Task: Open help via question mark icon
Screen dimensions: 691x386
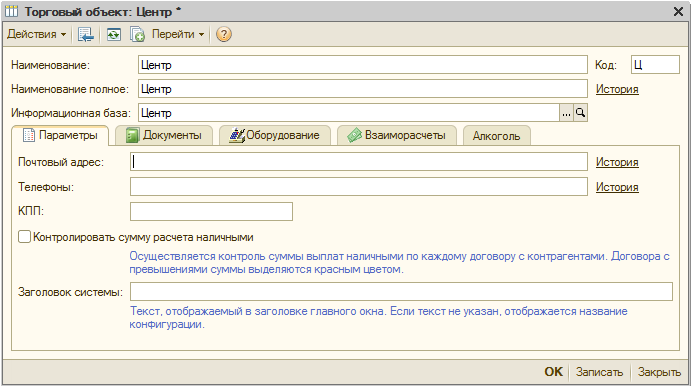Action: (224, 34)
